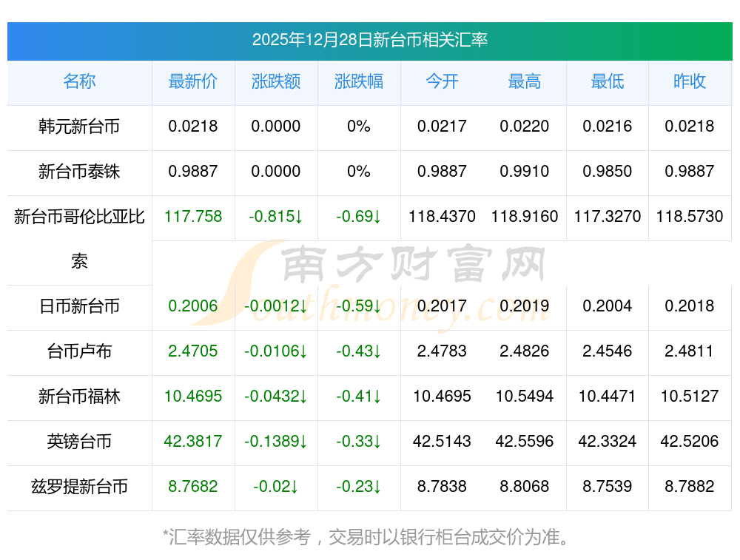Click the change percent -0.59↓
740x560 pixels.
click(359, 306)
